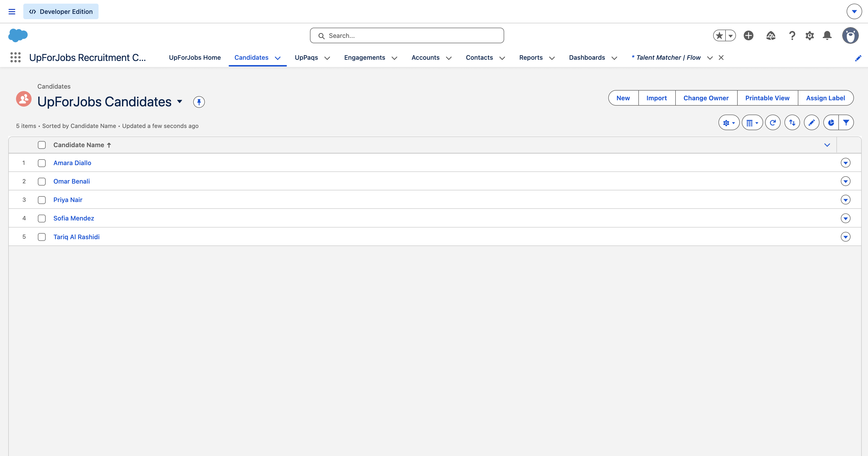Open the filters funnel icon
The width and height of the screenshot is (868, 456).
[846, 123]
